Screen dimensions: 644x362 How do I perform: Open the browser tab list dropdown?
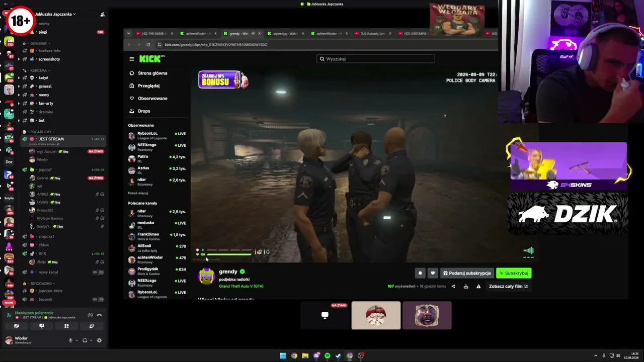[128, 34]
